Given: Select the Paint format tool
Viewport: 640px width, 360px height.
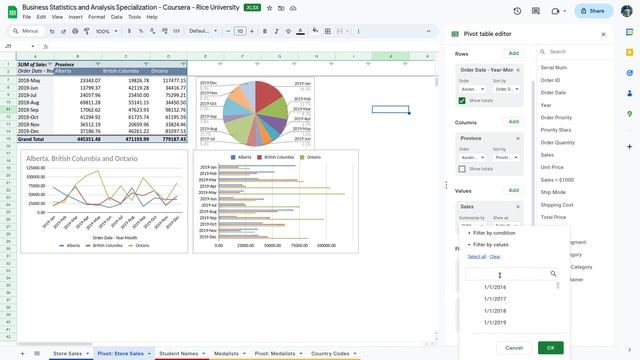Looking at the screenshot, I should (87, 31).
